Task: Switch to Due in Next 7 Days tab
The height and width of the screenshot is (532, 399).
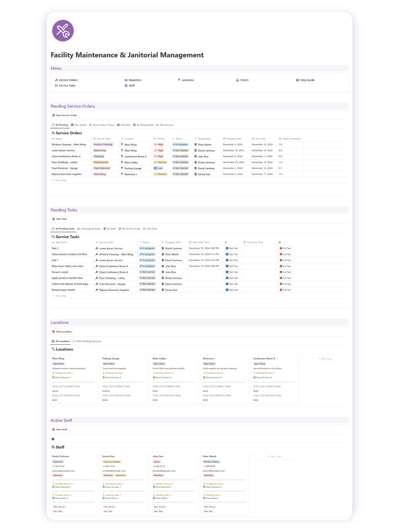Action: [x=102, y=125]
